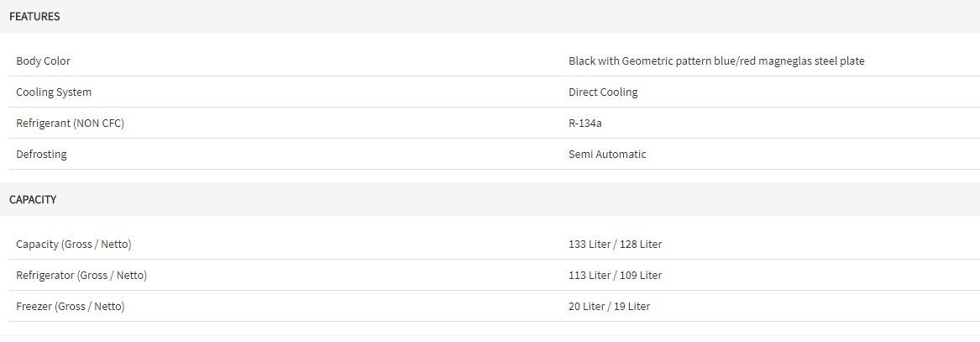Select the Body Color label
980x342 pixels.
(x=43, y=61)
